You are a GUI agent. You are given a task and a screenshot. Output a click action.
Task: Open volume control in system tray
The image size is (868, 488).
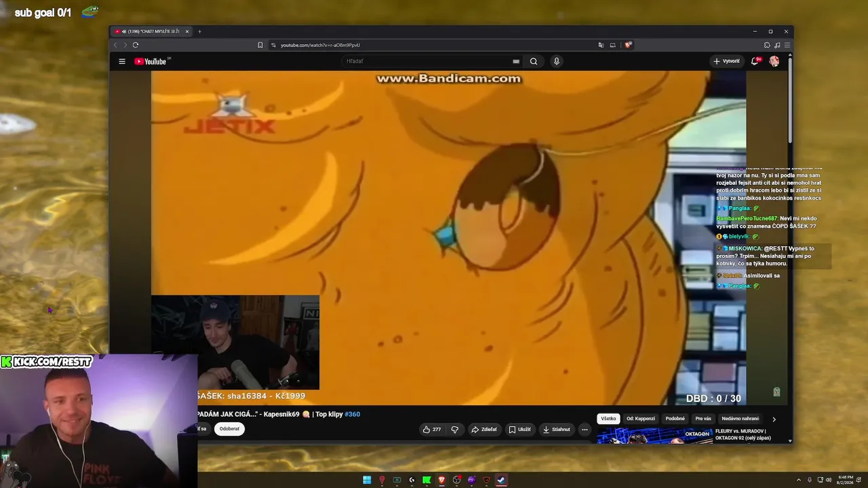829,480
